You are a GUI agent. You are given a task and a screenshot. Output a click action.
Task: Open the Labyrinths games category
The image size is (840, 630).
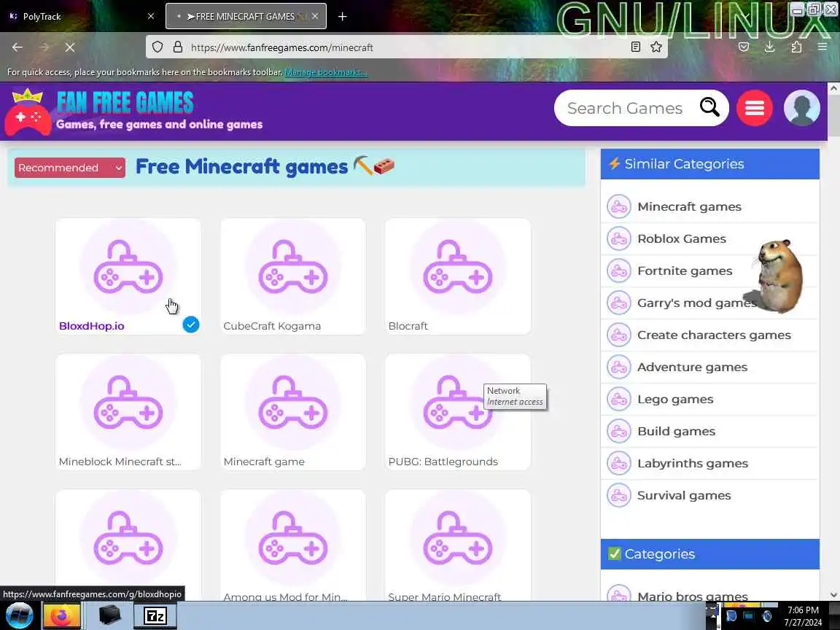[x=692, y=464]
